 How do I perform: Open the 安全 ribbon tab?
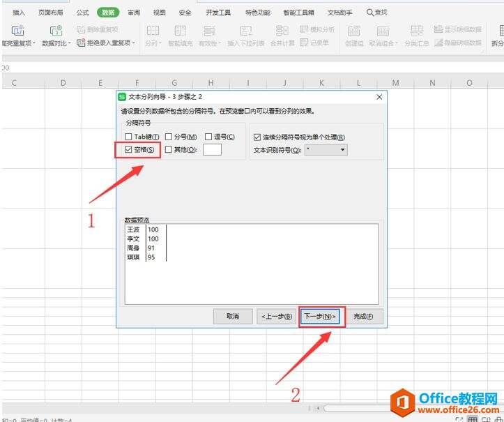[185, 13]
